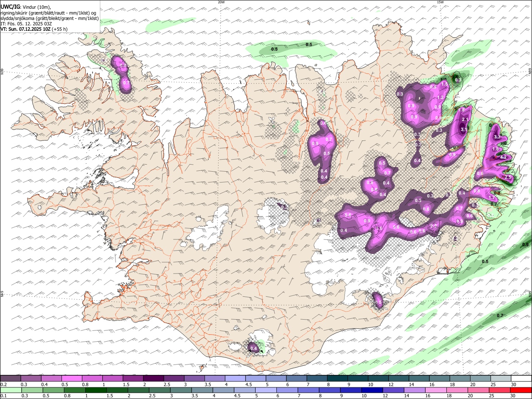Screen dimensions: 532x399
Task: Click the 20W longitude label at top
Action: (x=221, y=2)
